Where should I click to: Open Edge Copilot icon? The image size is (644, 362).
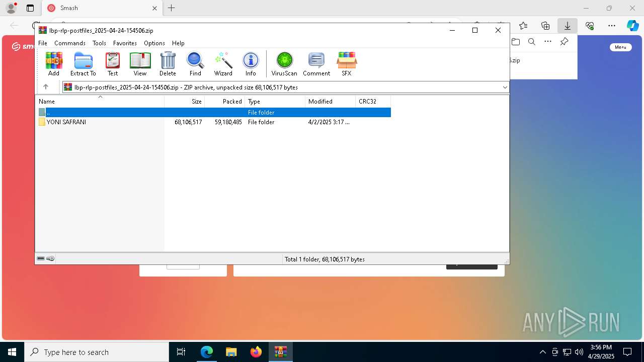pyautogui.click(x=632, y=26)
